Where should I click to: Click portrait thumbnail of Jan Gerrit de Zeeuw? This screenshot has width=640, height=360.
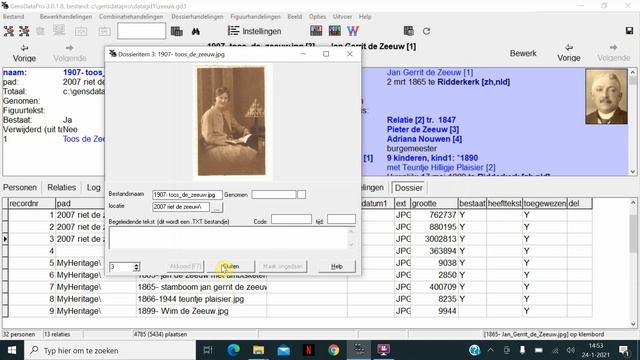click(x=606, y=97)
